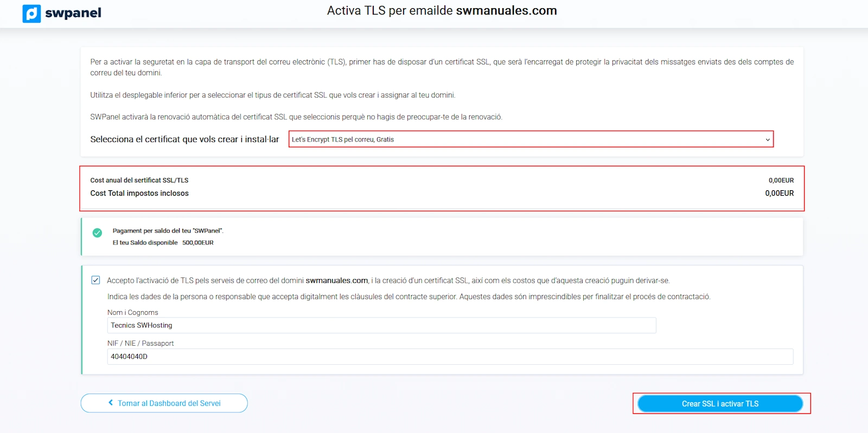Click the NIF / NIE / Passaport input field
The image size is (868, 433).
pos(450,357)
